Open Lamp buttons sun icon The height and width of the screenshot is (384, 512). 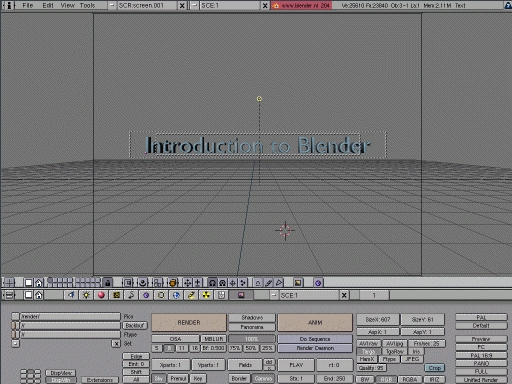(x=86, y=295)
